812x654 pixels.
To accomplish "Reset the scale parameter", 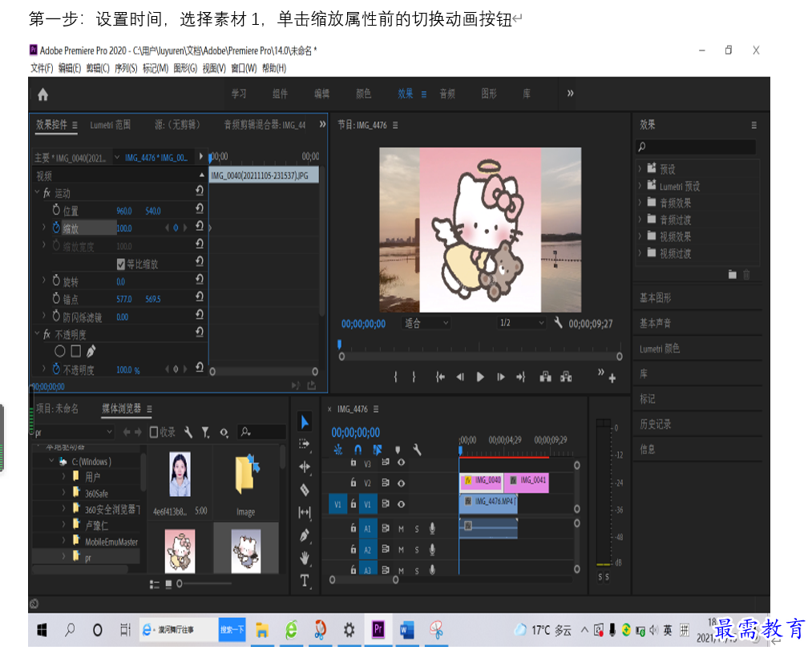I will click(x=200, y=226).
